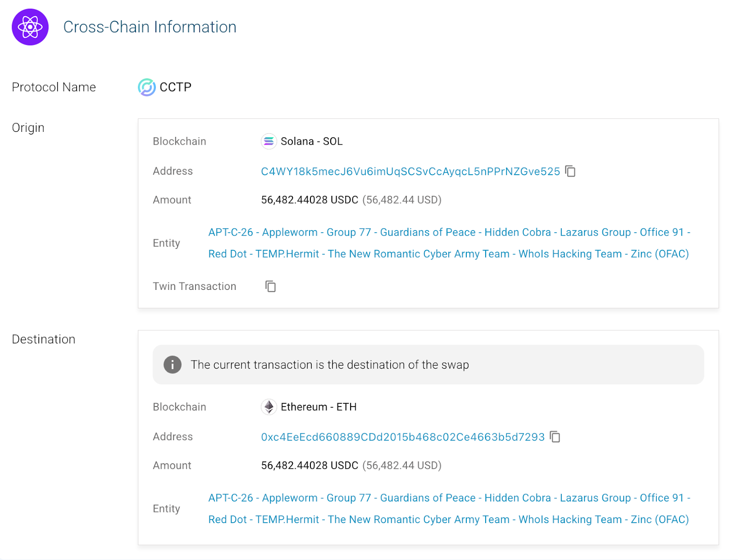Click the info icon in destination notice

[x=173, y=365]
